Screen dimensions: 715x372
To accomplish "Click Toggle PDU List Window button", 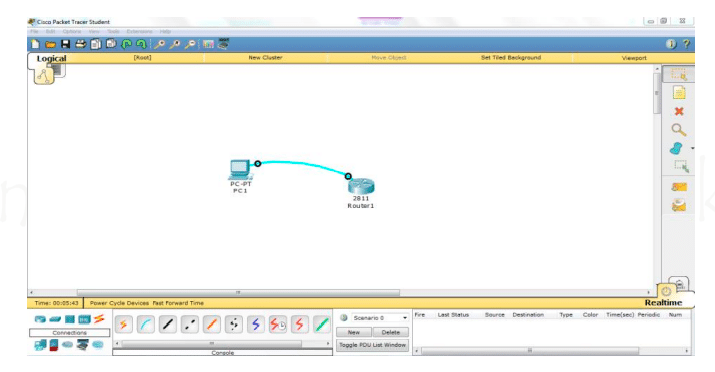I will [x=372, y=345].
